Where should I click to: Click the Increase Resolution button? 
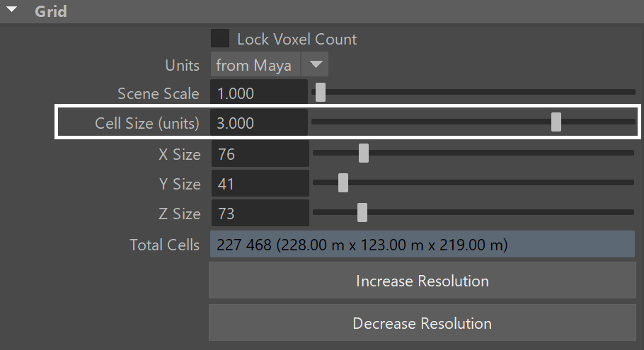click(x=422, y=280)
